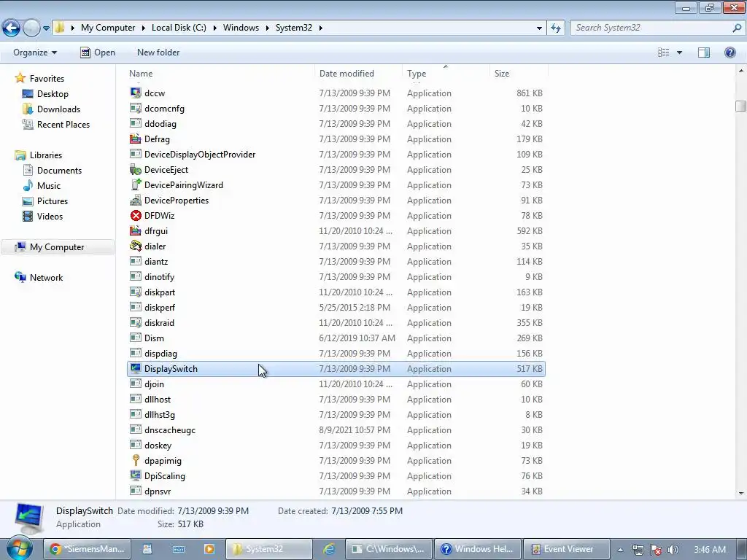Screen dimensions: 747x560
Task: Expand the Windows breadcrumb arrow
Action: tap(267, 28)
